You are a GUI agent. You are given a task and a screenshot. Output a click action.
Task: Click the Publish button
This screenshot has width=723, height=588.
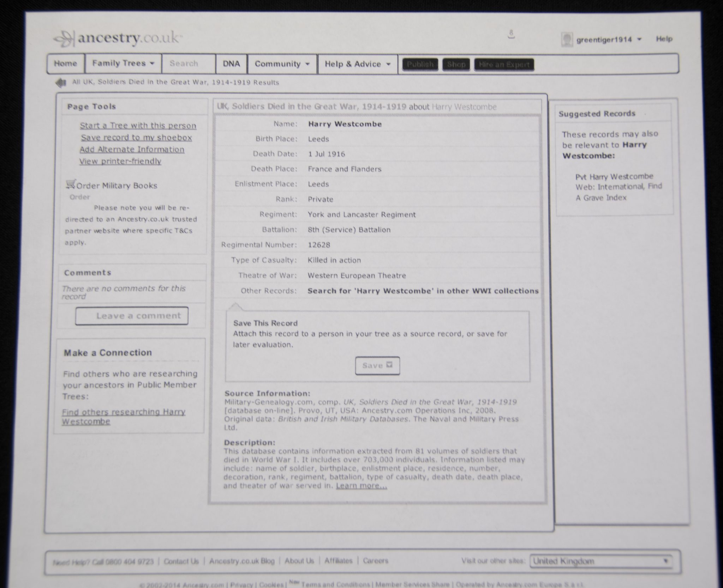click(x=420, y=65)
